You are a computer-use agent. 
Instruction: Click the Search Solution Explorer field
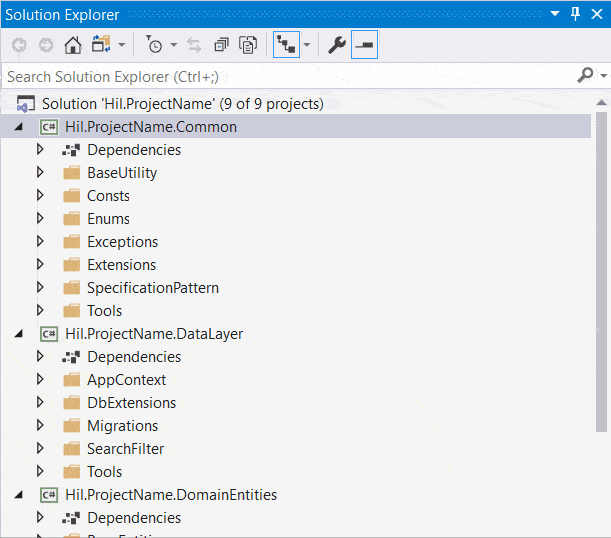[x=288, y=77]
